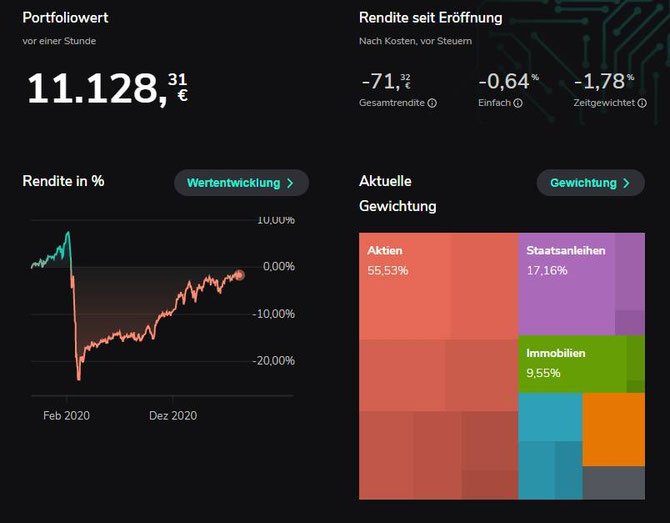
Task: Click the Feb 2020 axis label
Action: click(x=66, y=416)
